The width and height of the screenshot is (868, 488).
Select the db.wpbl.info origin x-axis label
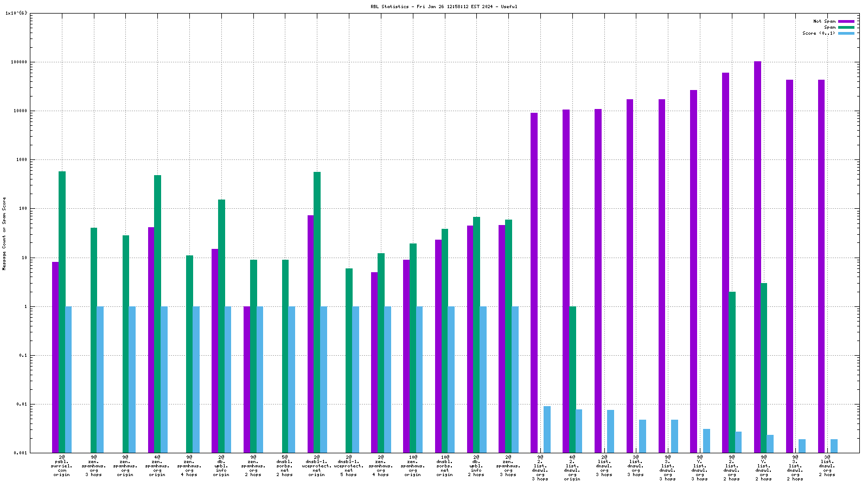point(221,466)
